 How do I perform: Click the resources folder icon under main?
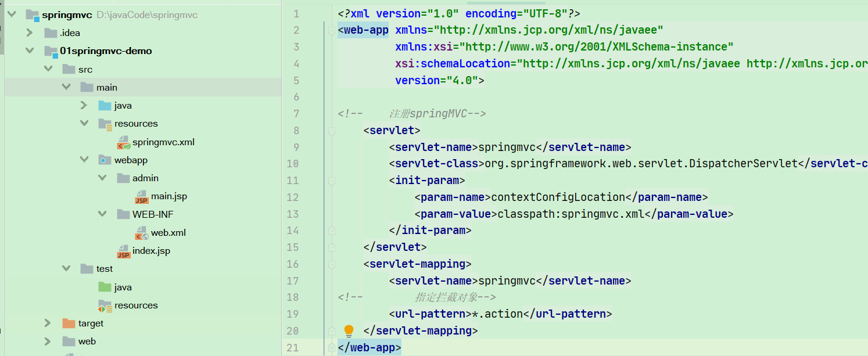(105, 124)
